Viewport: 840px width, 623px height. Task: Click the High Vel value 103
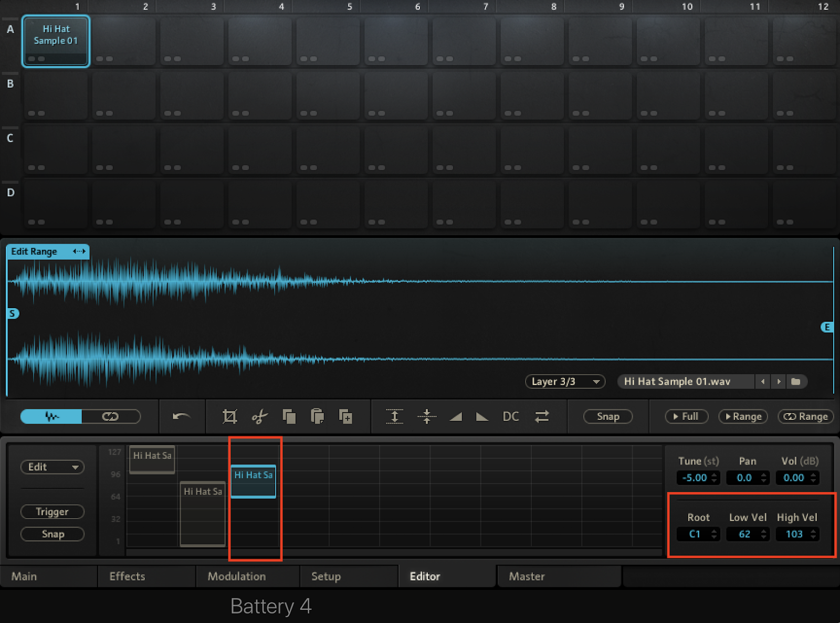[794, 534]
